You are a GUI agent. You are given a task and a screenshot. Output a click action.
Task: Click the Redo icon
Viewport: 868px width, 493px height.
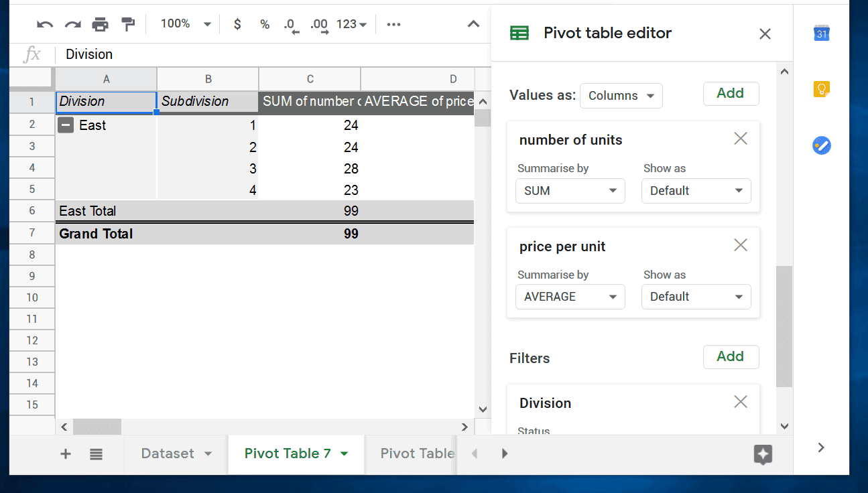(x=72, y=24)
